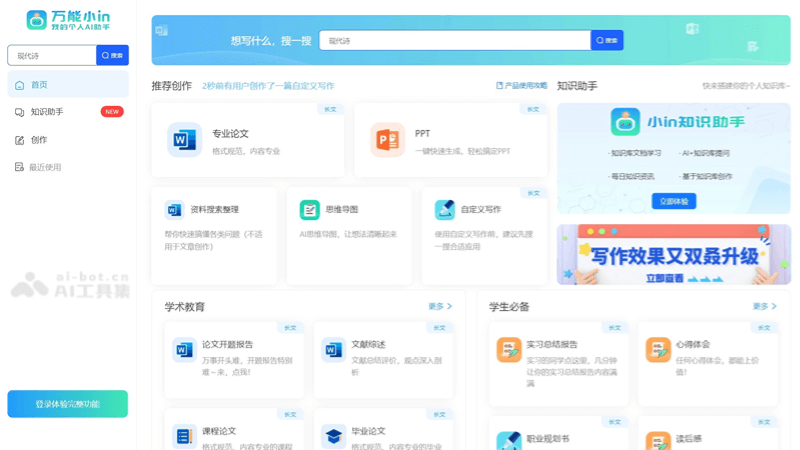Click the 心得体会 card icon
This screenshot has height=450, width=800.
click(657, 349)
